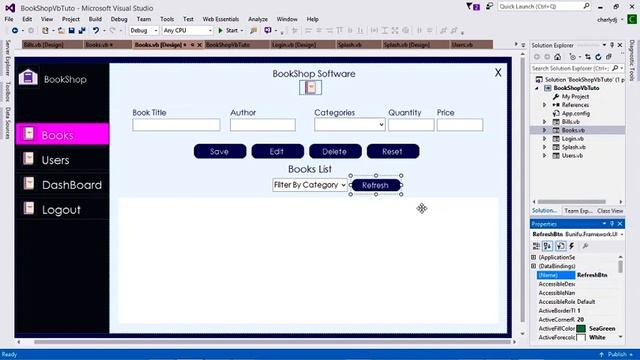Click the Save All toolbar icon
Viewport: 640px width, 360px height.
[x=82, y=31]
